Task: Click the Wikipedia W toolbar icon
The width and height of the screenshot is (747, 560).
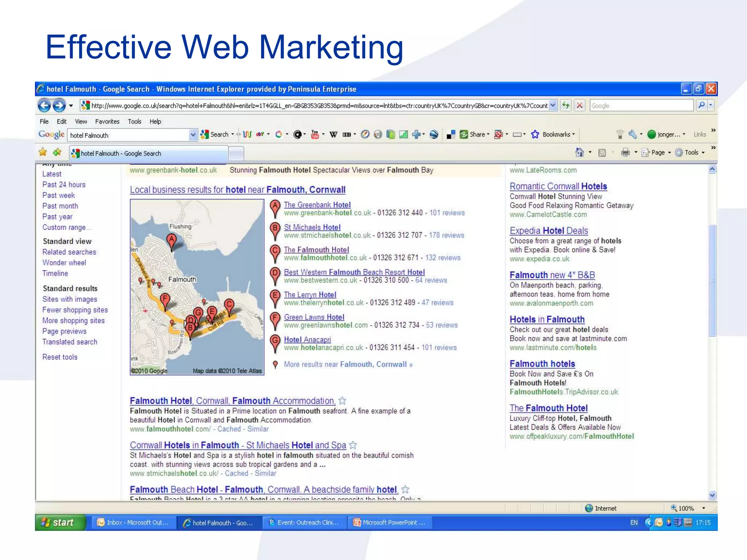Action: tap(333, 135)
